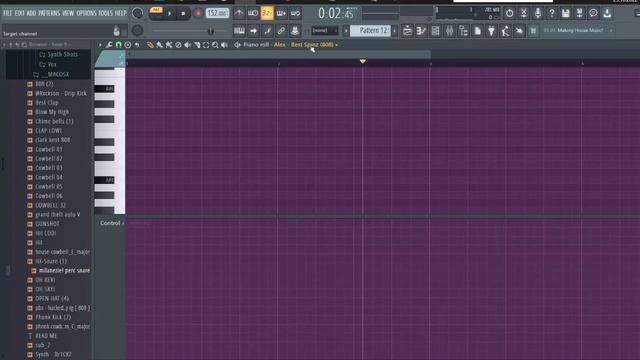This screenshot has height=360, width=640.
Task: Open the Channel rack icon
Action: pyautogui.click(x=436, y=31)
